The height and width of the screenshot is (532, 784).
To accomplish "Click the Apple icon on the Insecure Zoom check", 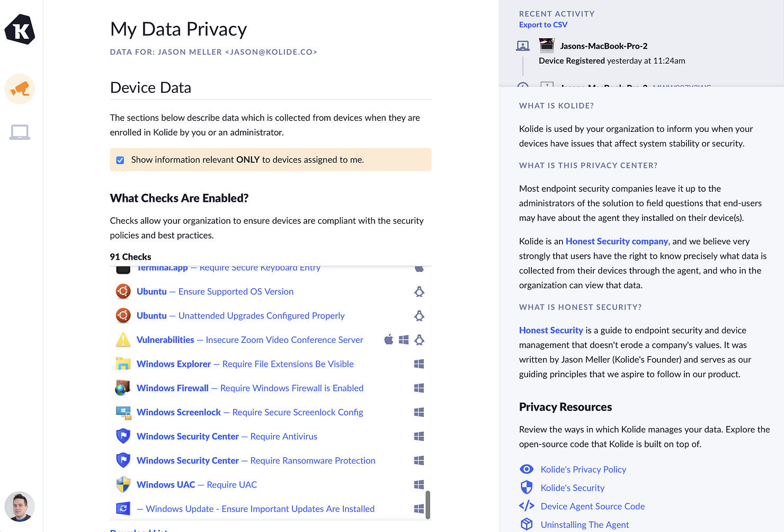I will pyautogui.click(x=389, y=340).
